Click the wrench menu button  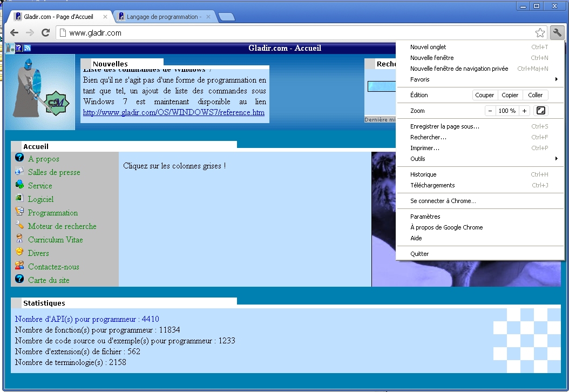pyautogui.click(x=557, y=32)
